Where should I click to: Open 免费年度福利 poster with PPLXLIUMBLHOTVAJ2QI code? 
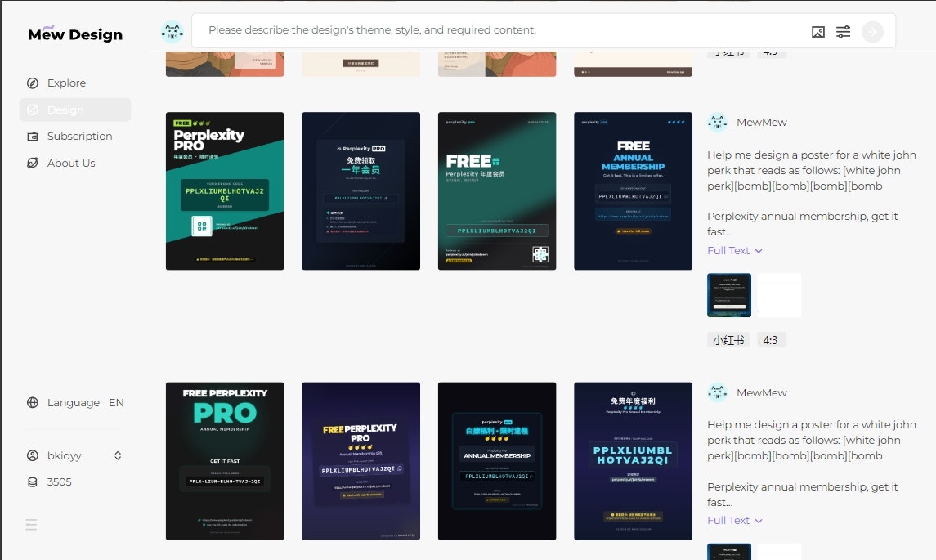point(634,461)
